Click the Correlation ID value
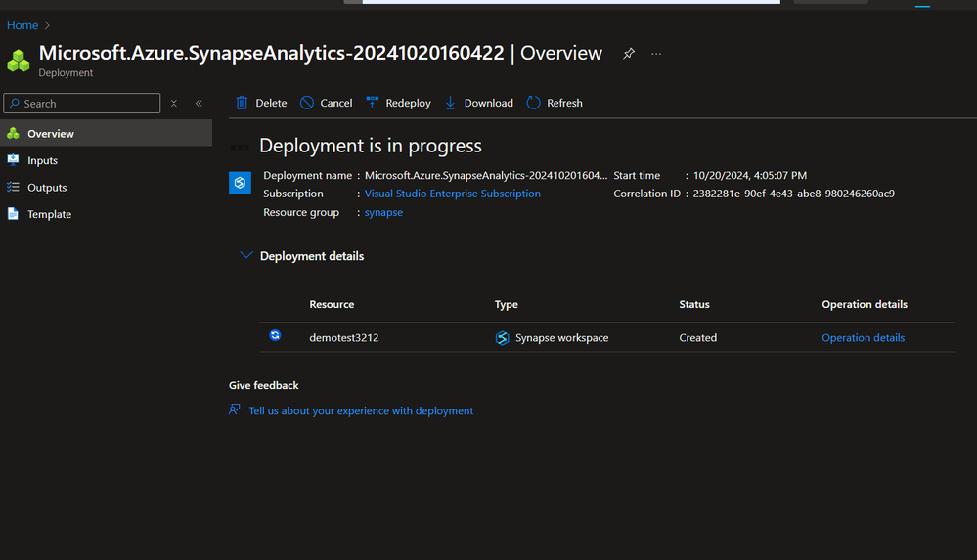 click(793, 194)
